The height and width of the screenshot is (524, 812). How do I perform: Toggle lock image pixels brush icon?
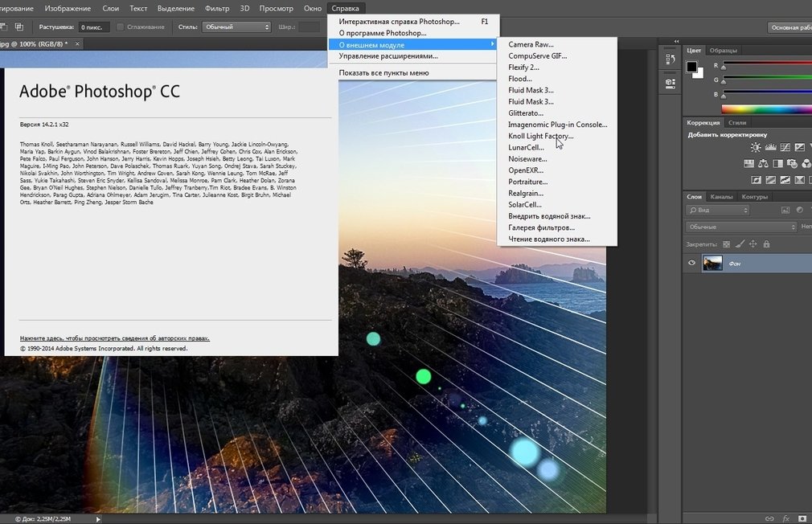pos(740,244)
